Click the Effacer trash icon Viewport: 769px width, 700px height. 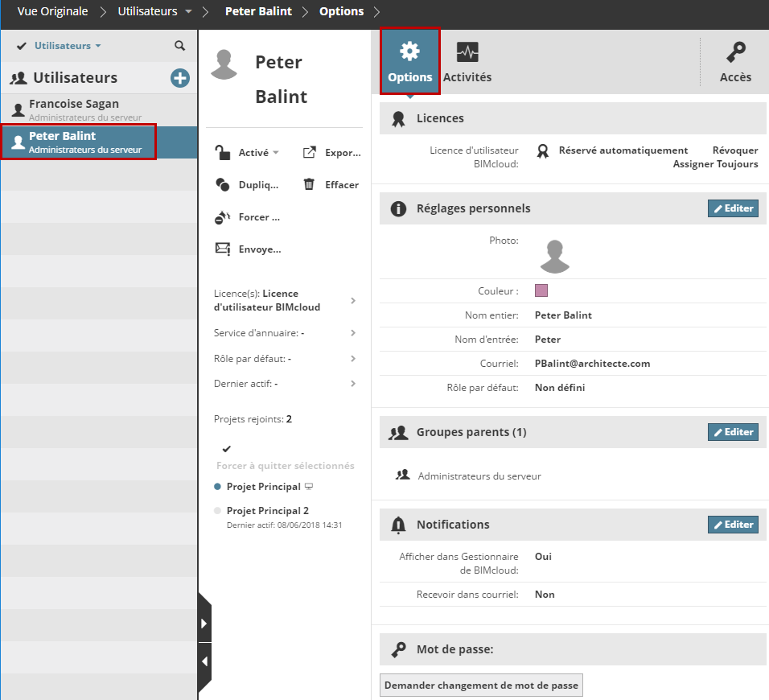pos(309,184)
